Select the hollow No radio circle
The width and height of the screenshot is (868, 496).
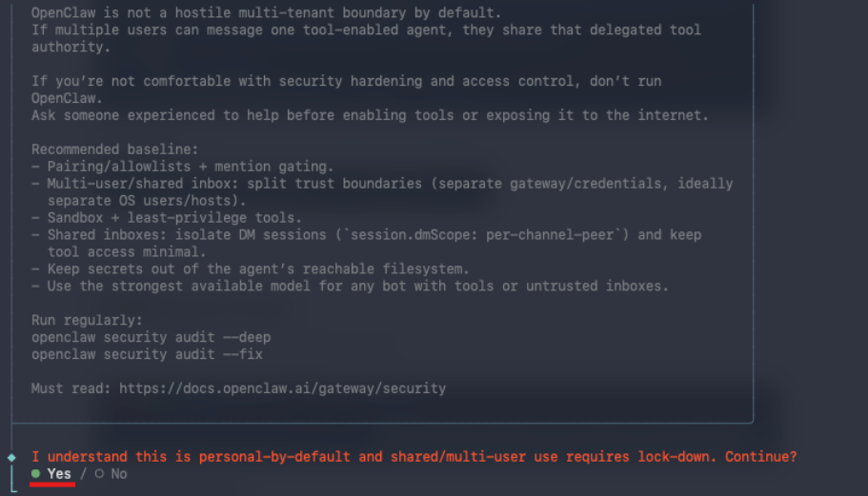(99, 473)
